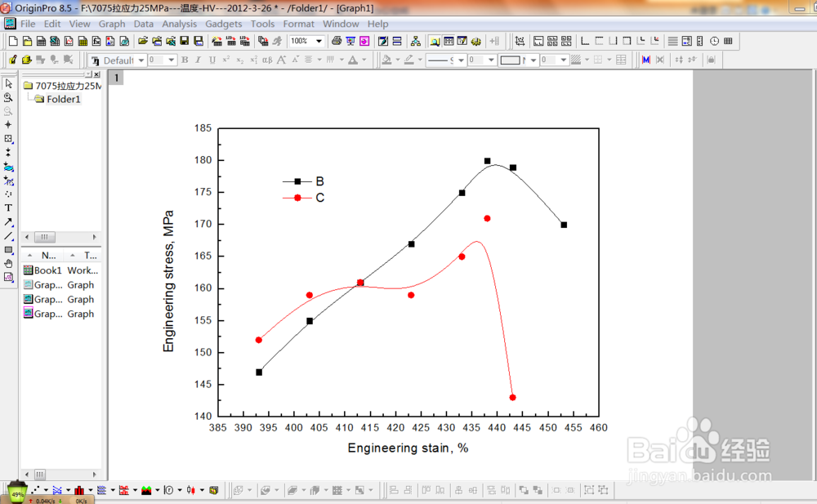The image size is (817, 504).
Task: Click the line color pencil swatch
Action: click(x=409, y=60)
